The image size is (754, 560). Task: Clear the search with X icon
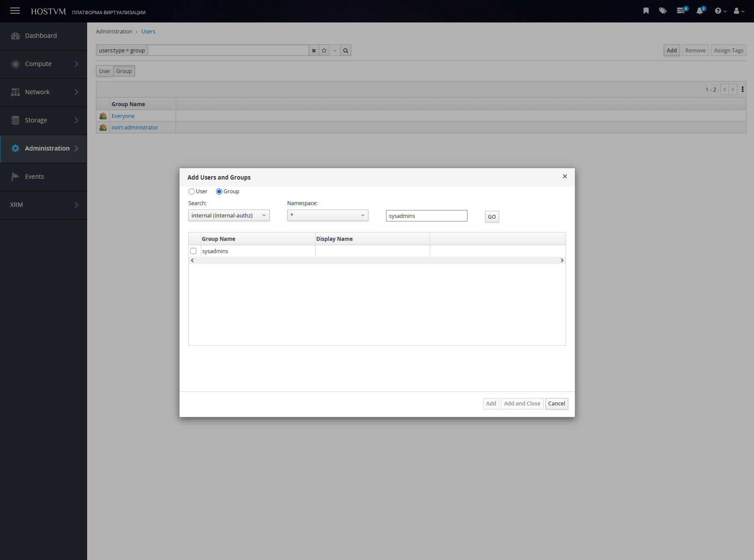pyautogui.click(x=314, y=51)
